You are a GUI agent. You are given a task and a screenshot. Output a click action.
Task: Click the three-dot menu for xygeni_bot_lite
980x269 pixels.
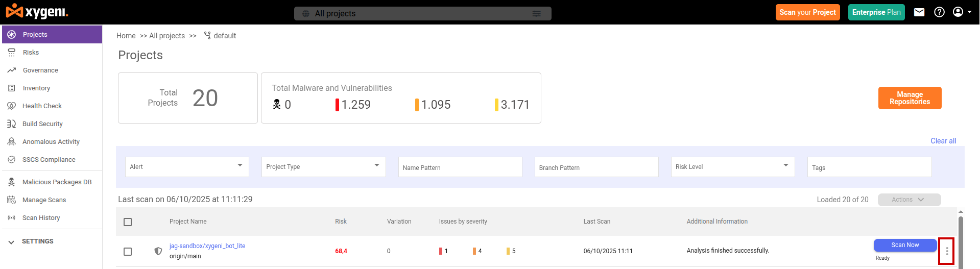point(946,251)
